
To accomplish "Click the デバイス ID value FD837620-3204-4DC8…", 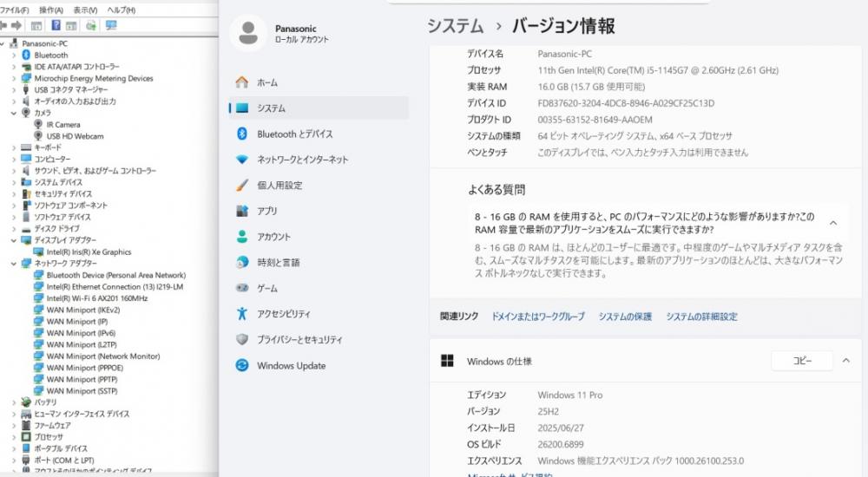I will [626, 103].
